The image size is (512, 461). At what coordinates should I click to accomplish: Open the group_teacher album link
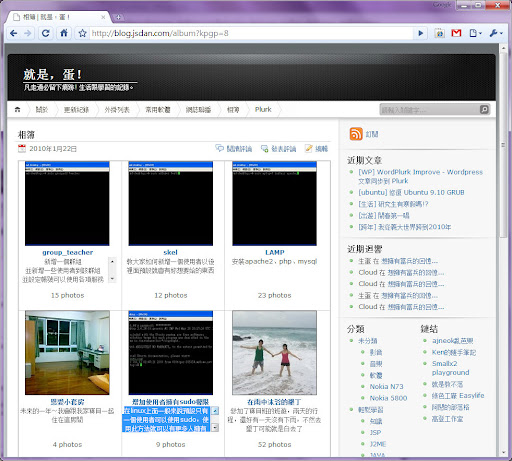pos(68,252)
